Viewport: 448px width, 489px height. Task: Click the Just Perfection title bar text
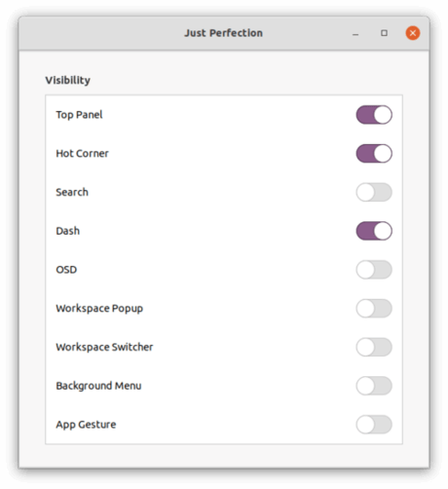click(x=223, y=33)
